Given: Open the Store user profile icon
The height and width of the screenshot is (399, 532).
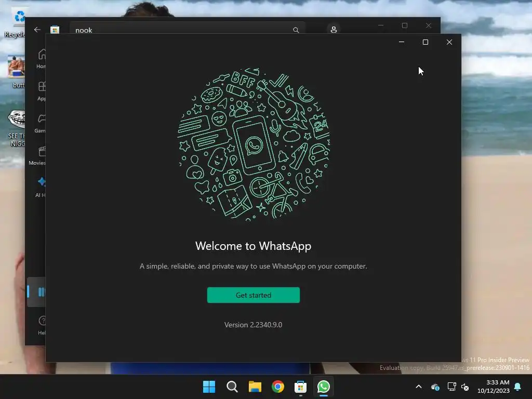Looking at the screenshot, I should click(x=334, y=30).
